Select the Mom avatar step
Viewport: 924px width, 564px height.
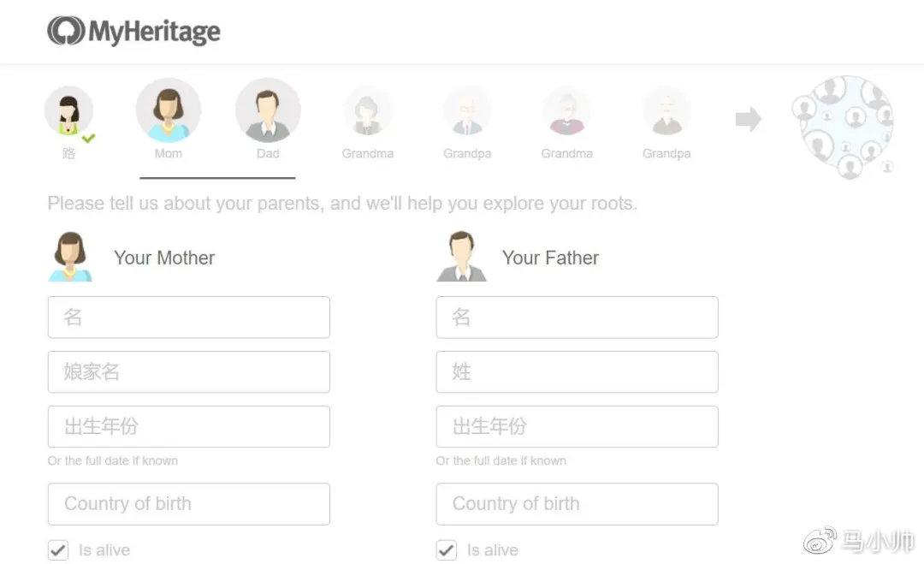click(x=169, y=111)
